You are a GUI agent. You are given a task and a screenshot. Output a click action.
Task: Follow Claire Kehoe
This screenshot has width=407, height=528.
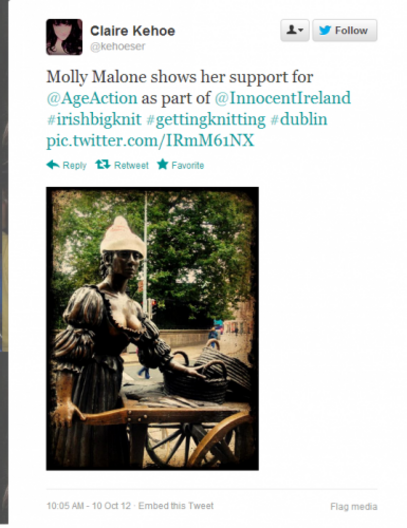(345, 30)
